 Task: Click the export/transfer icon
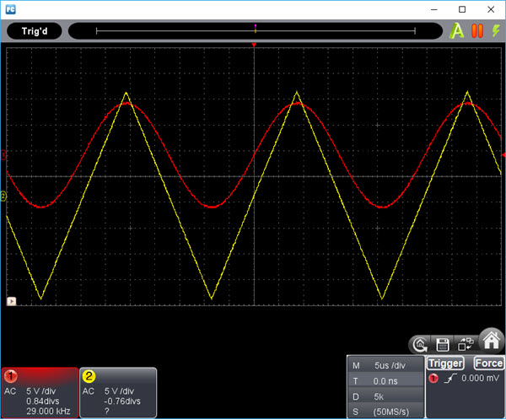(466, 344)
